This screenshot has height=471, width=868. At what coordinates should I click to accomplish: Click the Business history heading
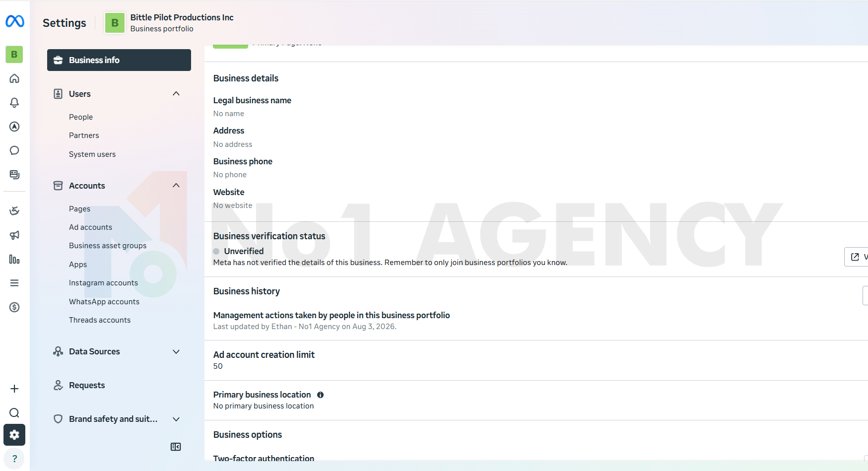[x=246, y=291]
